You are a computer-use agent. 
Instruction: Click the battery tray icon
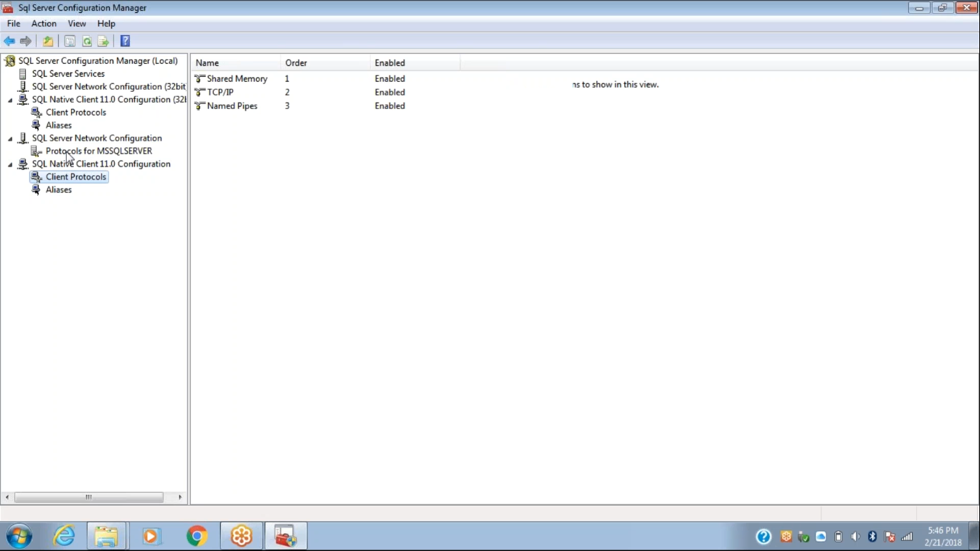point(838,537)
